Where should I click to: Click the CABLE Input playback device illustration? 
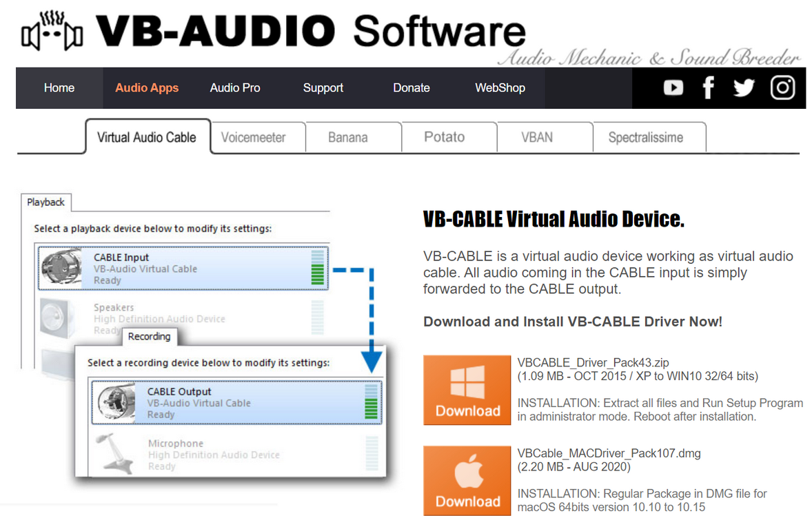coord(183,268)
